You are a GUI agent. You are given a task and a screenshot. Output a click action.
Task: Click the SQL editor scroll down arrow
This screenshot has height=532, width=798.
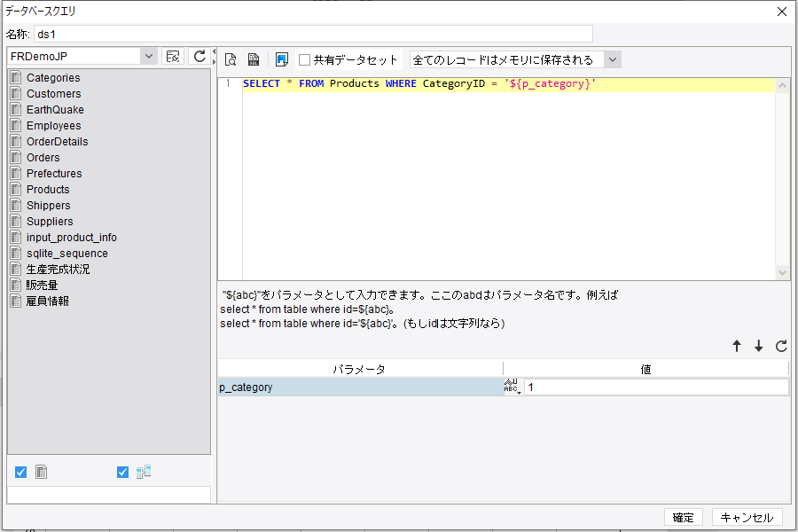pos(782,273)
